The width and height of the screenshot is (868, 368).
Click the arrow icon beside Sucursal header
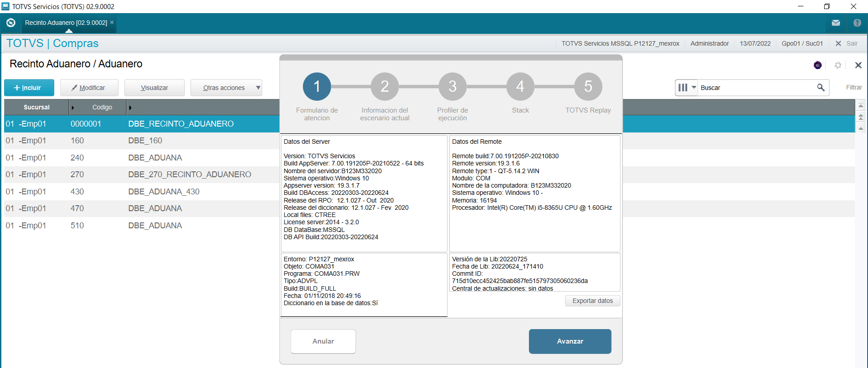pyautogui.click(x=73, y=108)
